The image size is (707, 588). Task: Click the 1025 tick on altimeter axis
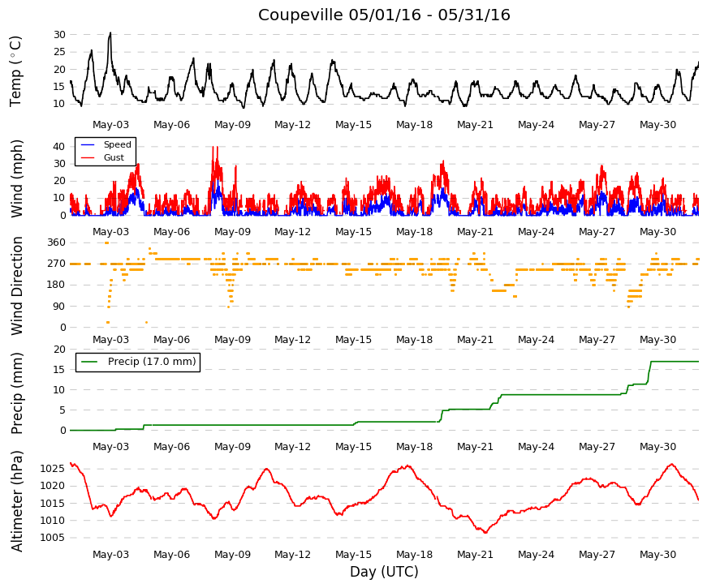click(52, 469)
